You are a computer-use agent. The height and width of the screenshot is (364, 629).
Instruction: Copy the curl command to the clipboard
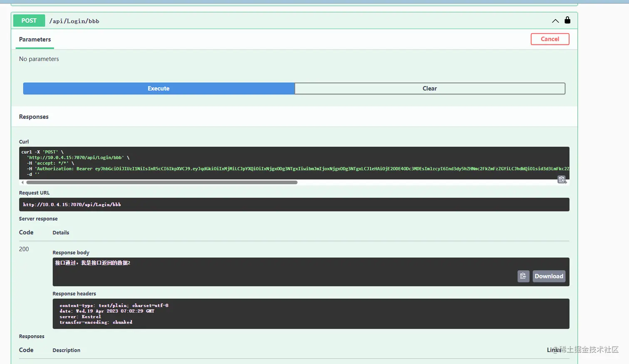(x=562, y=179)
